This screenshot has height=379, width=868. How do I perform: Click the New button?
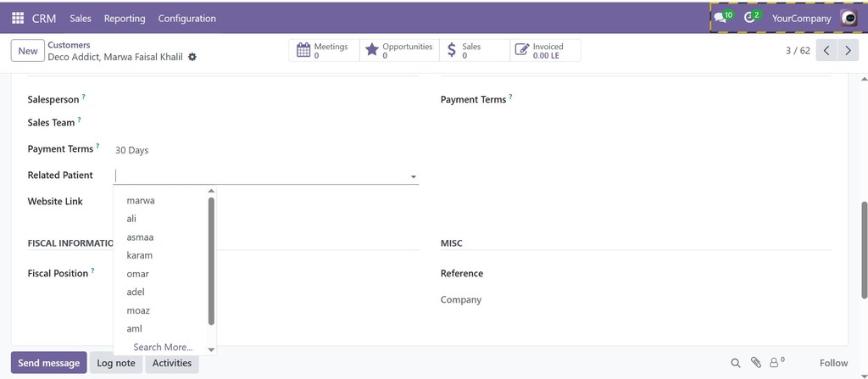tap(28, 51)
